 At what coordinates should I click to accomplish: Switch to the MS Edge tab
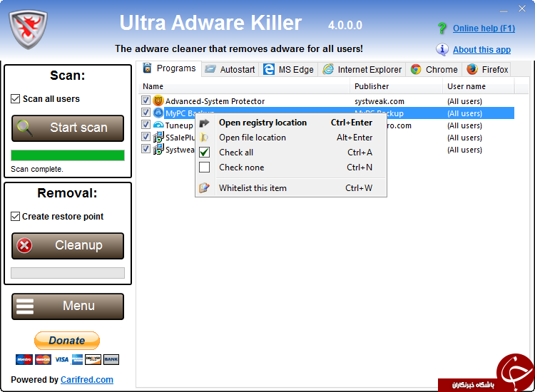click(x=288, y=70)
